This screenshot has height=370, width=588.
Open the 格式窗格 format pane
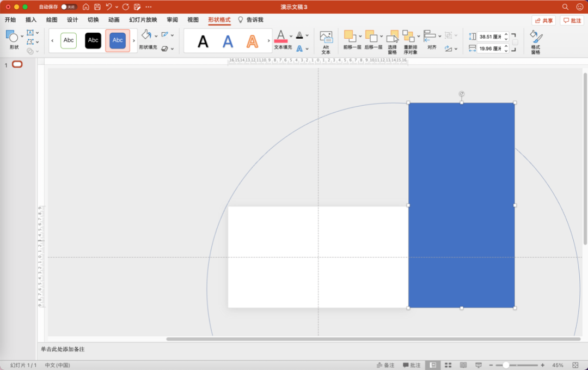tap(536, 42)
